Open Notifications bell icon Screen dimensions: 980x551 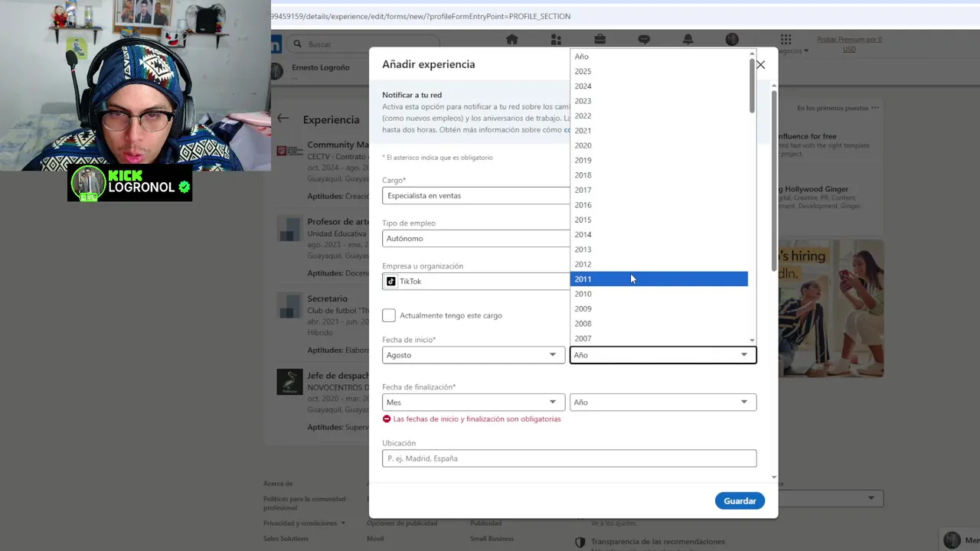(x=688, y=40)
